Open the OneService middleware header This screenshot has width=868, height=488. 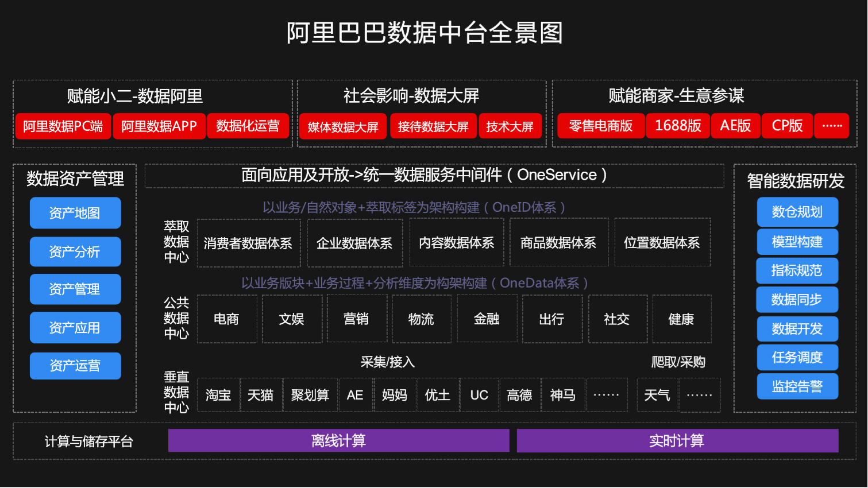pos(434,175)
